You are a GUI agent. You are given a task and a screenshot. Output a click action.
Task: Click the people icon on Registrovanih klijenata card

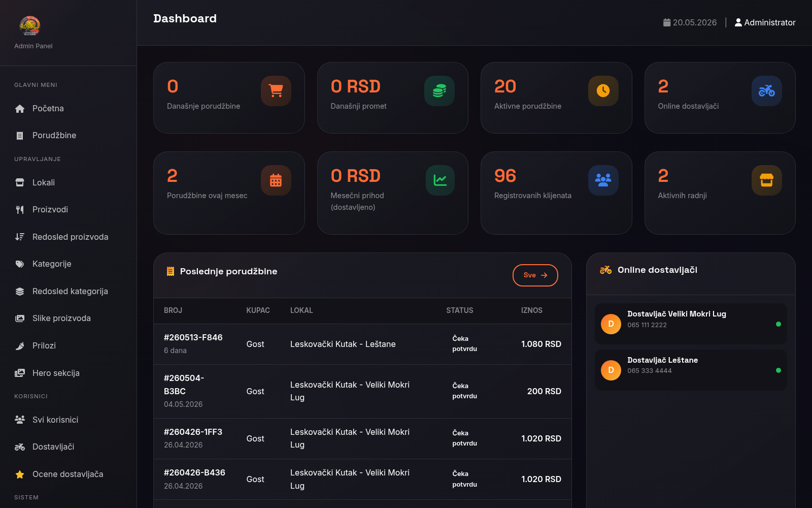click(x=603, y=180)
